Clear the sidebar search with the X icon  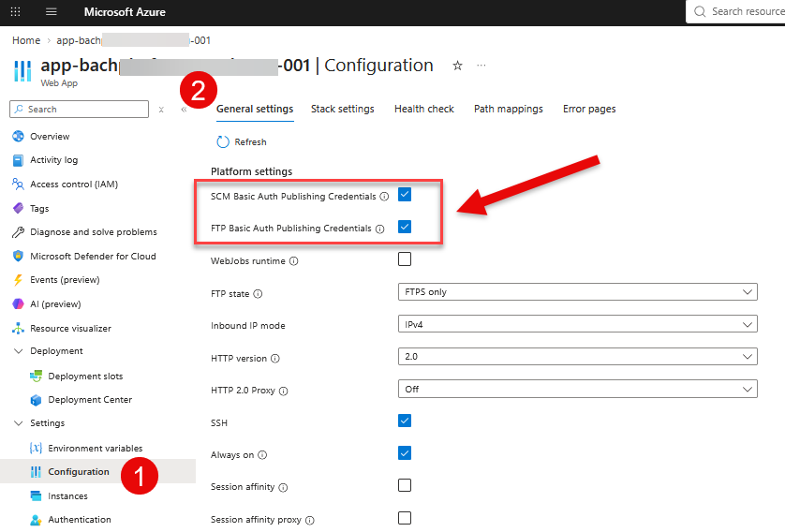click(x=161, y=110)
